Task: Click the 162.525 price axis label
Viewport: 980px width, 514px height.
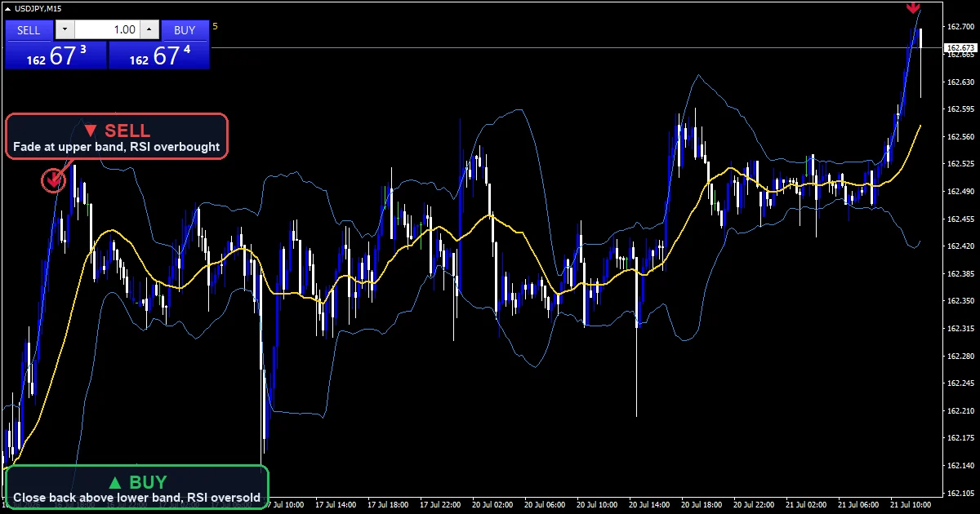Action: point(960,164)
